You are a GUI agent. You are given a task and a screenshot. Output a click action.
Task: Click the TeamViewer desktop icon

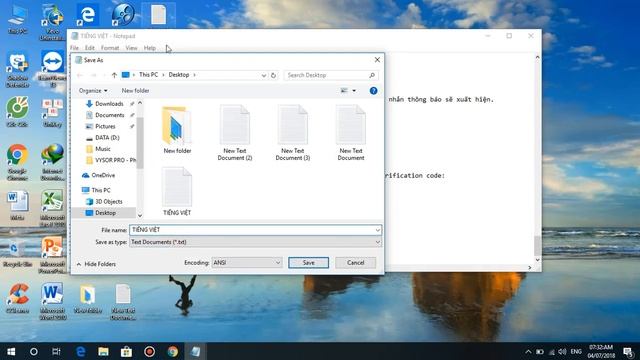(x=52, y=69)
